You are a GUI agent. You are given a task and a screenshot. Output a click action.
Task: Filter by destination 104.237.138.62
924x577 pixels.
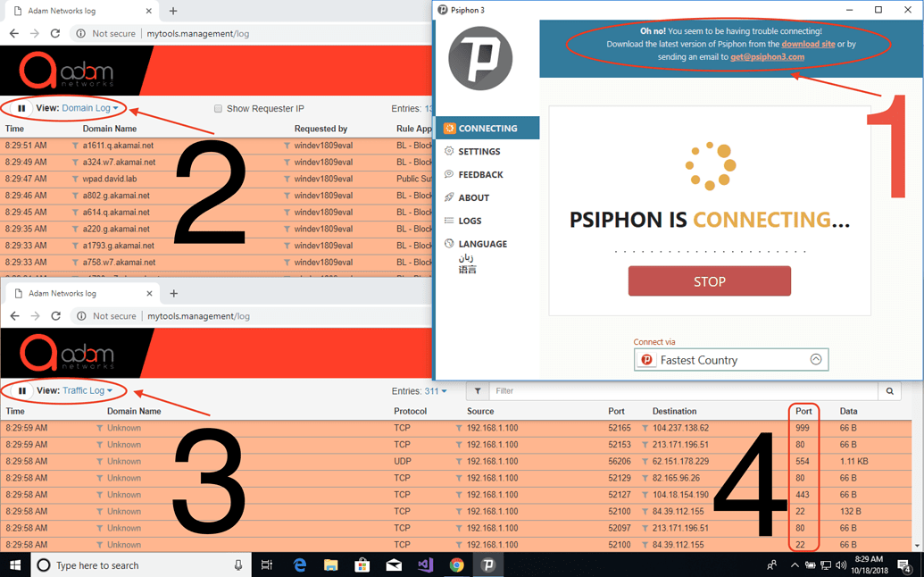(x=645, y=428)
